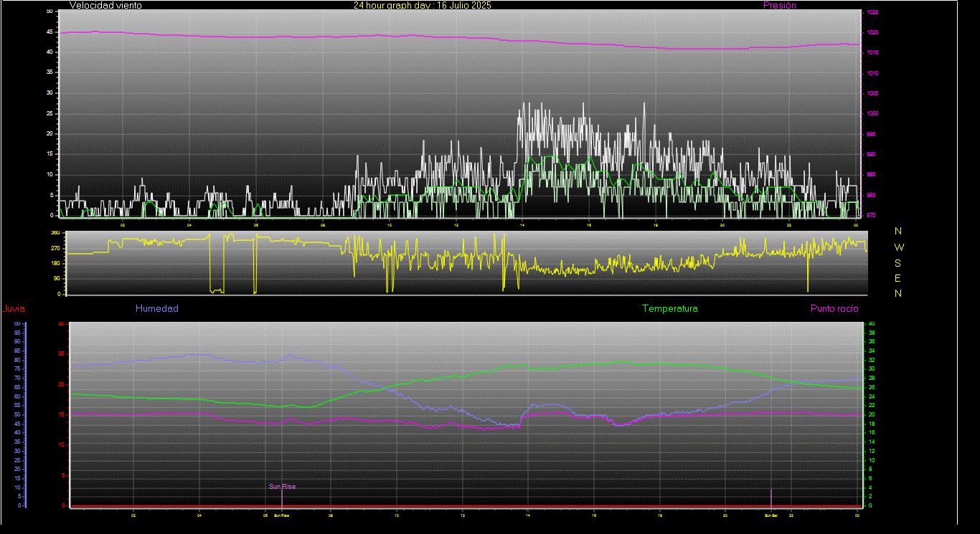The image size is (980, 534).
Task: Click the red "lluvia" rain label
Action: [x=14, y=309]
